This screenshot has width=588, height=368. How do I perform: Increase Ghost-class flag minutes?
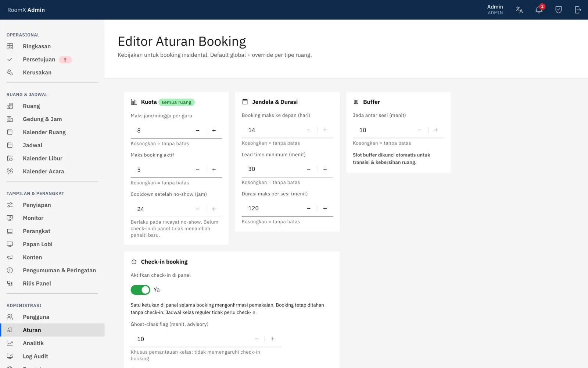point(273,339)
